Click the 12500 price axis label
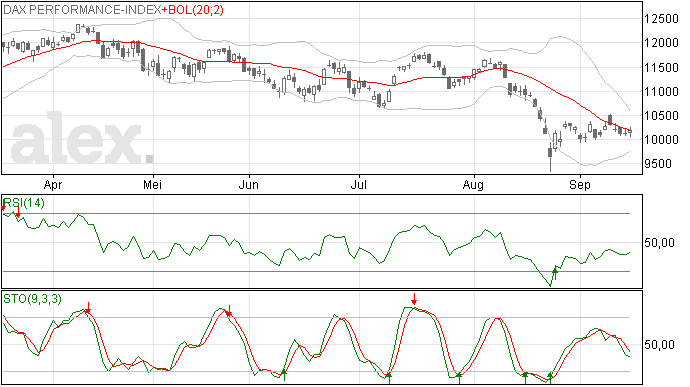690x387 pixels. (661, 19)
